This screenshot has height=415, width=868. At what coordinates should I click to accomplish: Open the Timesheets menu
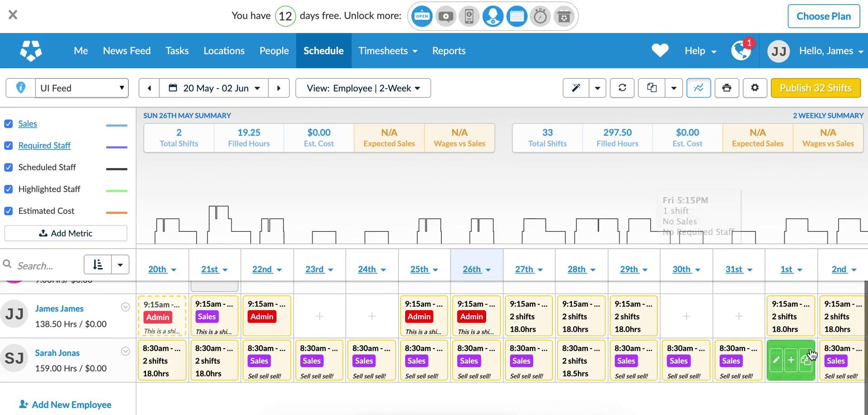pos(388,51)
